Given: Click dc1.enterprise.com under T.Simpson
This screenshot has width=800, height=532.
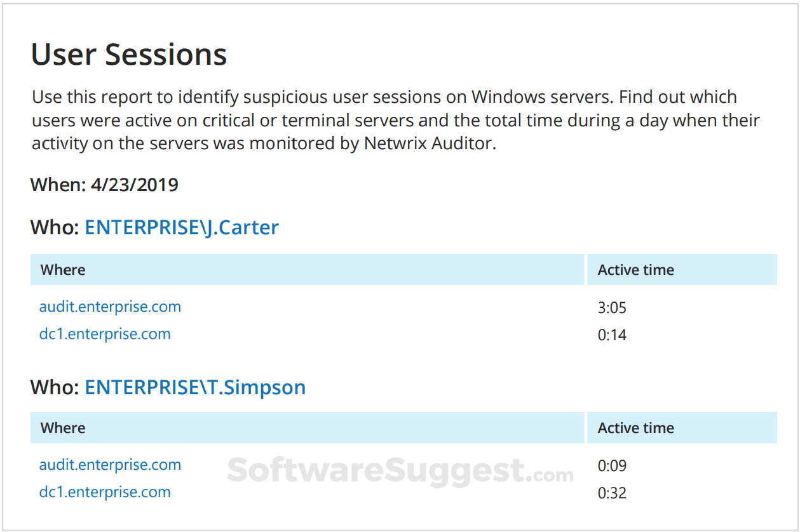Looking at the screenshot, I should tap(105, 492).
